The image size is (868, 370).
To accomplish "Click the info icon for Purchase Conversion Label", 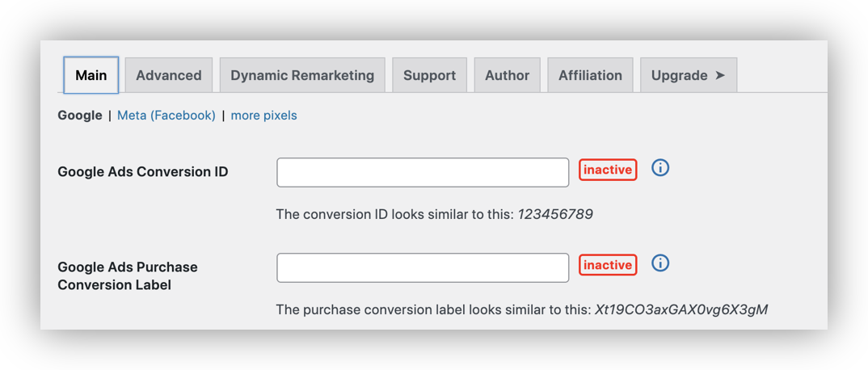I will (x=660, y=263).
